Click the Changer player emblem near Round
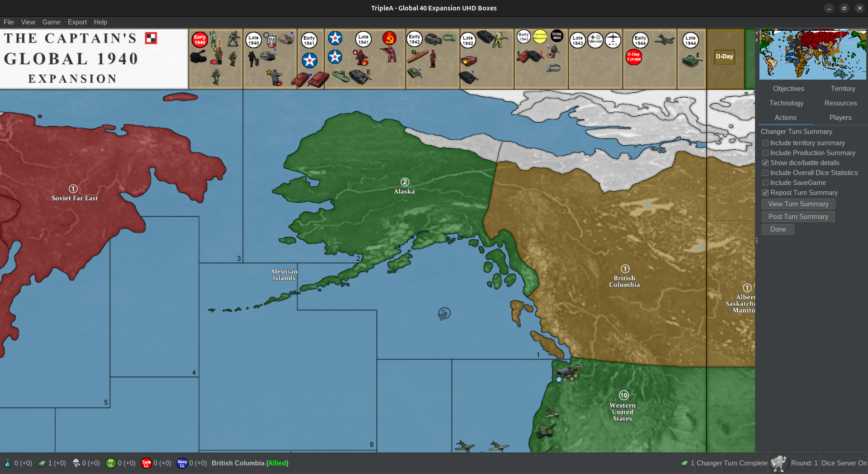The width and height of the screenshot is (868, 474). pos(779,463)
